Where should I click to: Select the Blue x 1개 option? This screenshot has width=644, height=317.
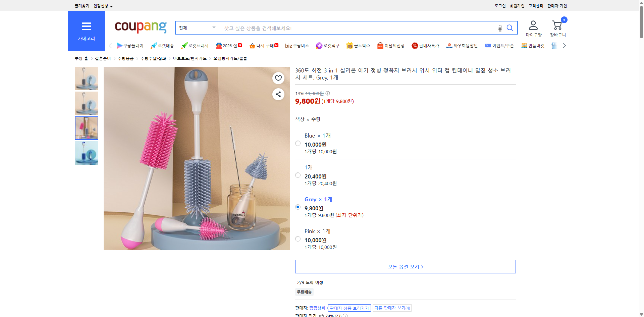[298, 143]
